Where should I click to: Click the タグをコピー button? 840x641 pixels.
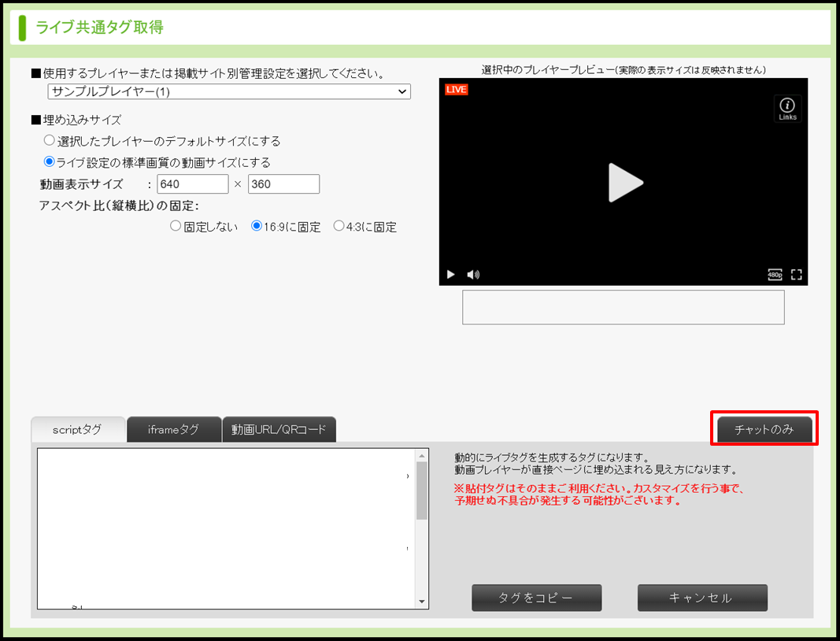tap(537, 598)
